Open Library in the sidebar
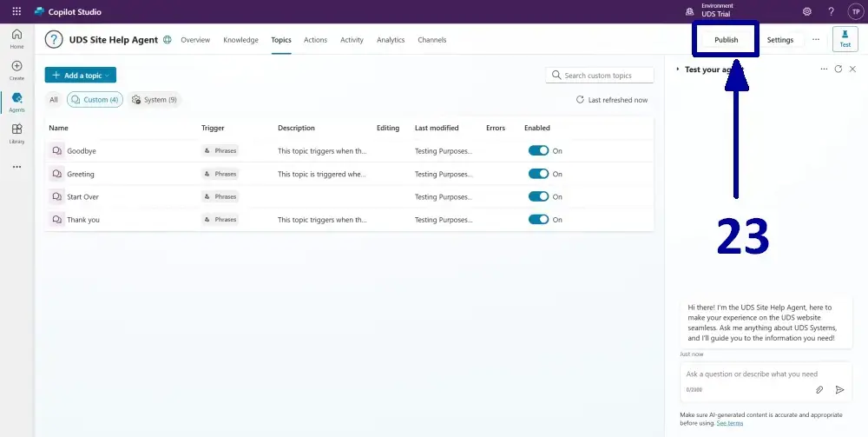 pos(17,134)
